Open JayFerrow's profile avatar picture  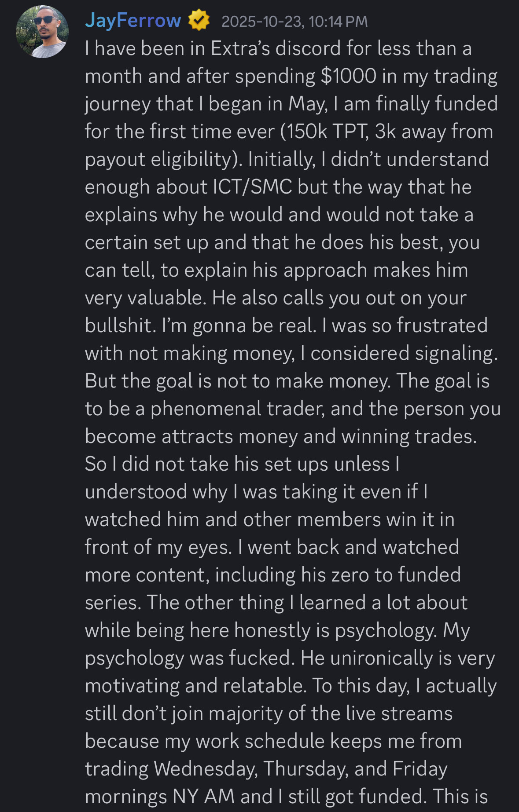tap(42, 32)
